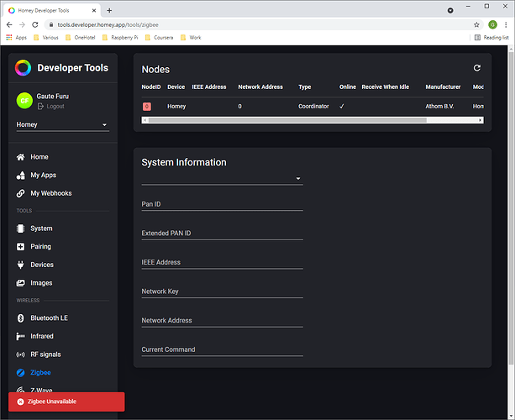
Task: Click the Nodes table horizontal scrollbar
Action: click(x=313, y=120)
